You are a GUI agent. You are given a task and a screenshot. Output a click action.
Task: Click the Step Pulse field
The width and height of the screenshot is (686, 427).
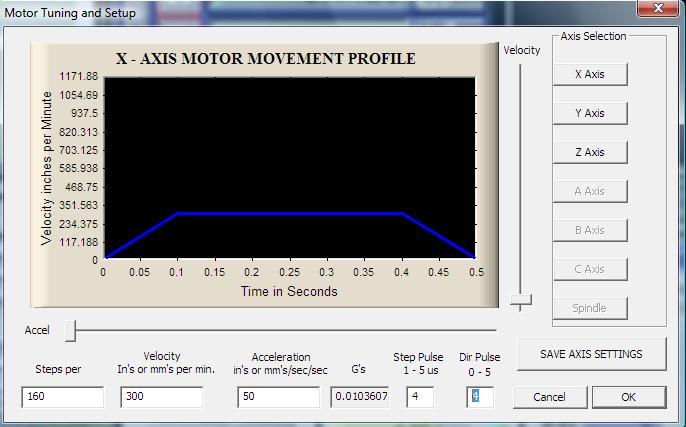pos(420,396)
